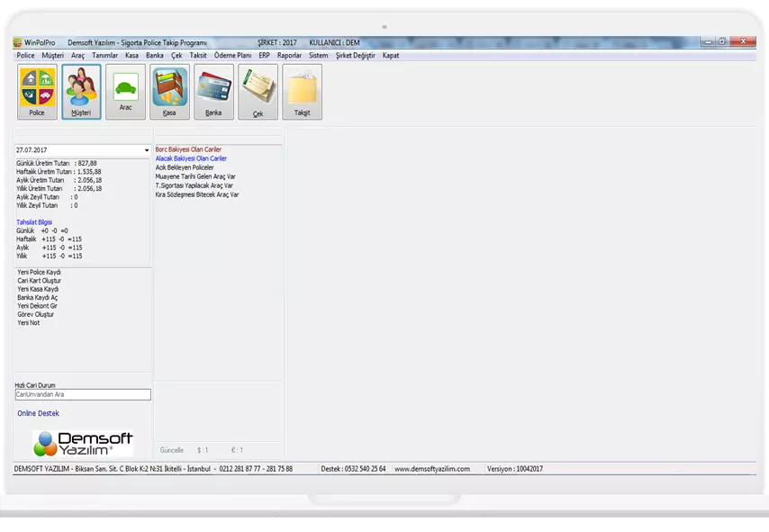Click the Çek cheque icon

(258, 92)
